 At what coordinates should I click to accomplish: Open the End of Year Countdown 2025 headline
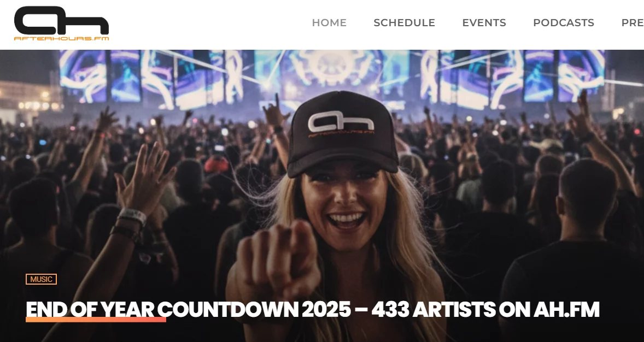[313, 310]
